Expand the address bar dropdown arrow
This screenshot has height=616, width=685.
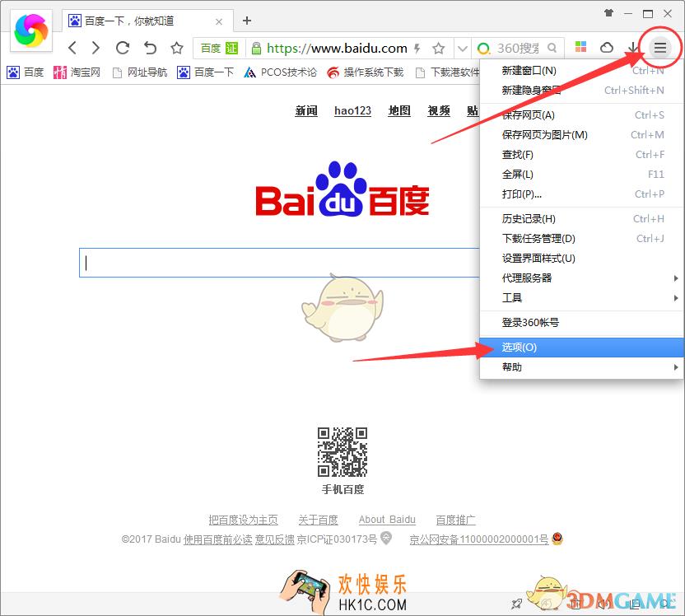pos(462,48)
